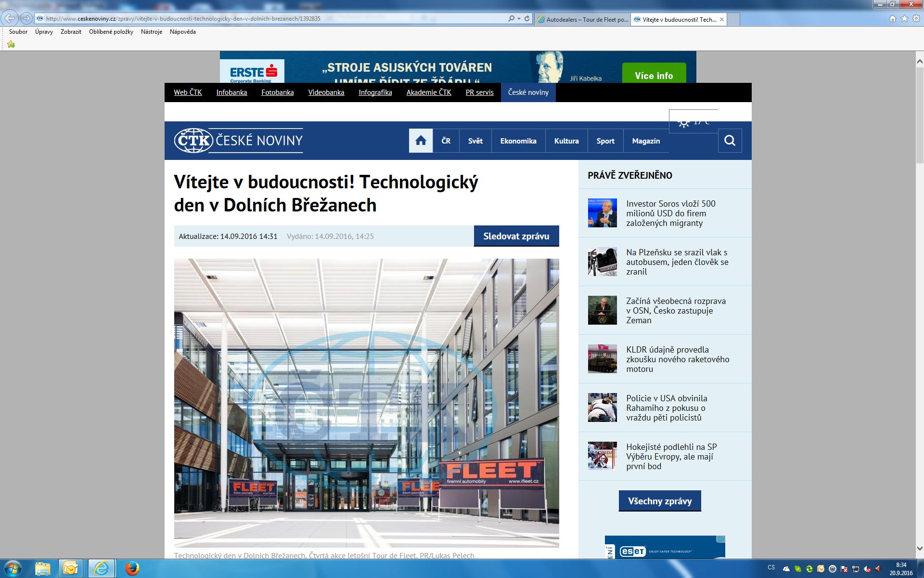Open the Svět news section
The width and height of the screenshot is (924, 578).
[475, 141]
